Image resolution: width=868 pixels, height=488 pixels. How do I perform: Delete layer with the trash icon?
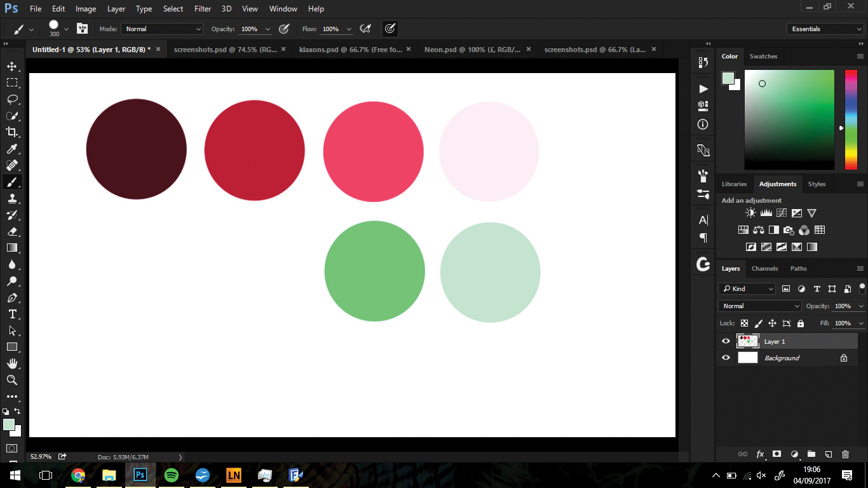(845, 454)
